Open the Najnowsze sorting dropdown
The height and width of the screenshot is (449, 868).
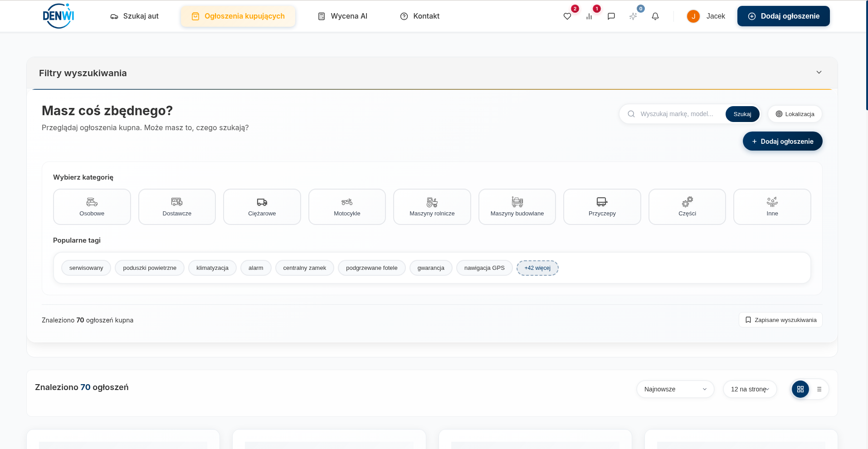675,389
